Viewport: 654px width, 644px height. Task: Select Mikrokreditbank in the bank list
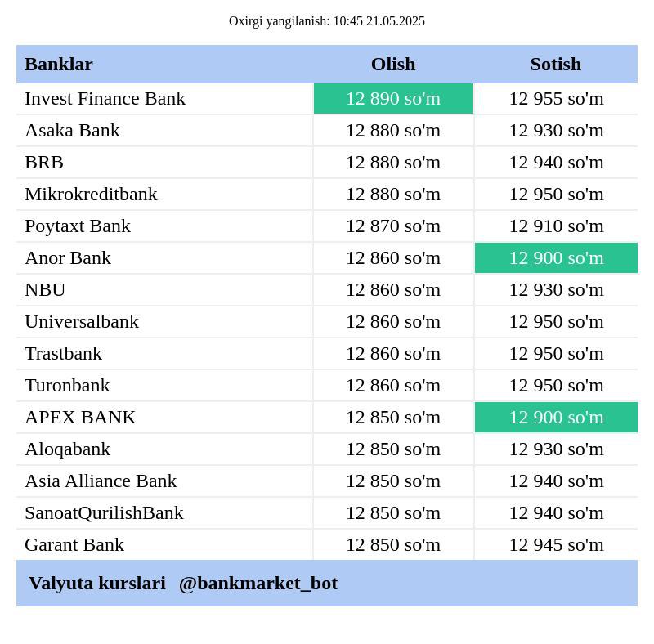[x=91, y=195]
